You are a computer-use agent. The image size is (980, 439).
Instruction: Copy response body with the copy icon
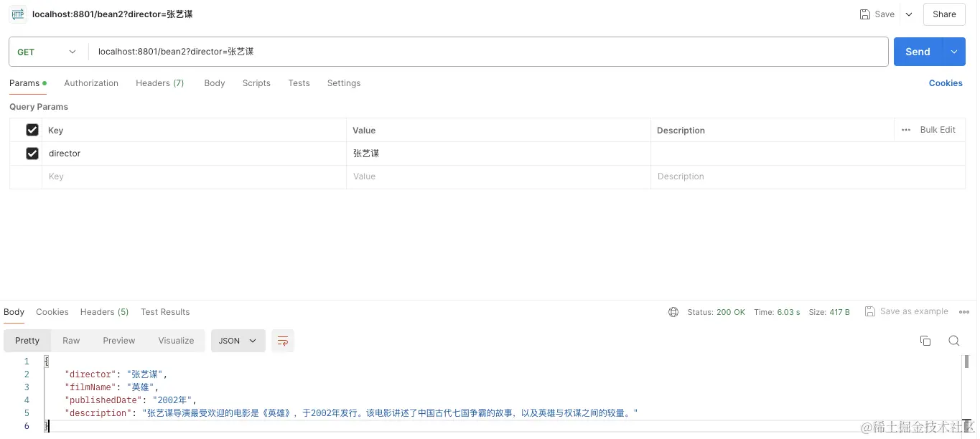[925, 341]
